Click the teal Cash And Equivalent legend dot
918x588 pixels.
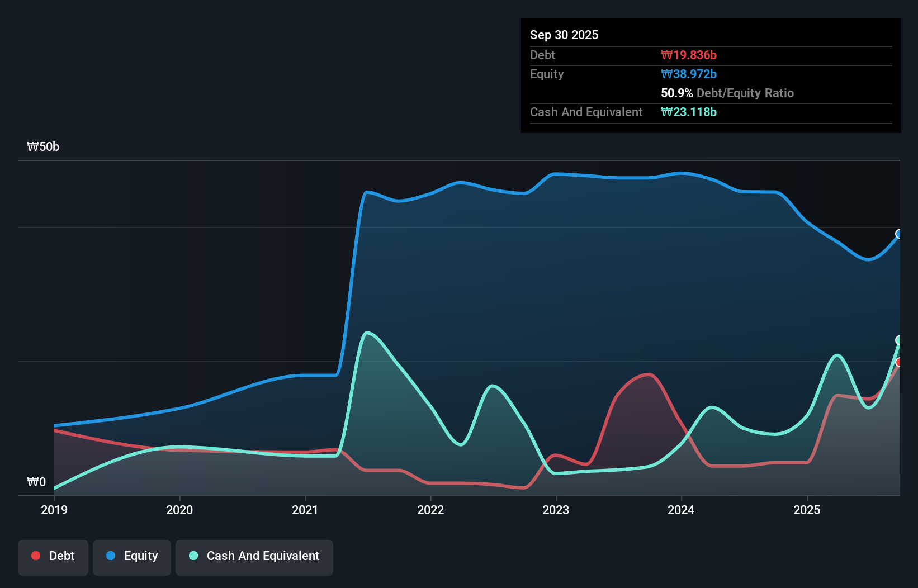pyautogui.click(x=193, y=556)
